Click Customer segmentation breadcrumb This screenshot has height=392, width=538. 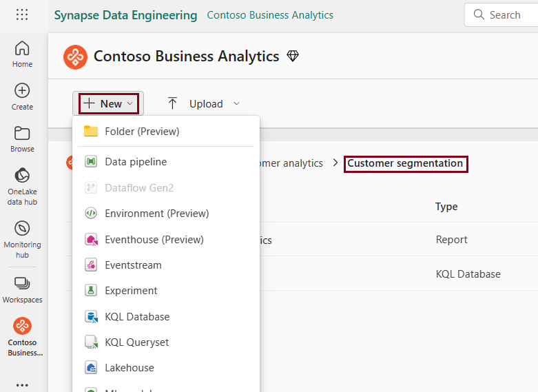click(x=405, y=163)
